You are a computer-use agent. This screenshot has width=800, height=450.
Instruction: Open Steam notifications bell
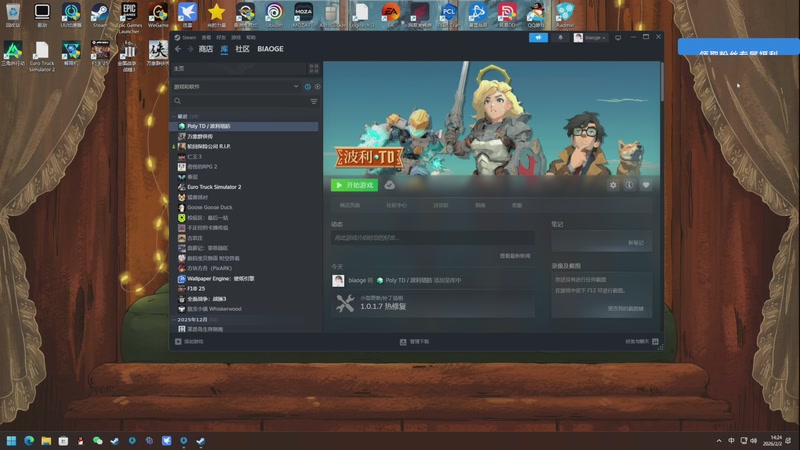coord(560,38)
